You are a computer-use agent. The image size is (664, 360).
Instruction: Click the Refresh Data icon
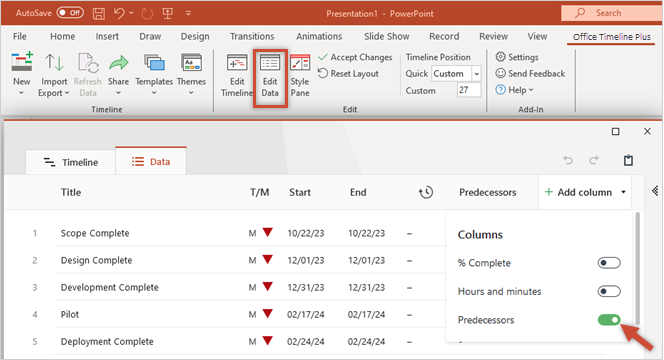tap(88, 63)
